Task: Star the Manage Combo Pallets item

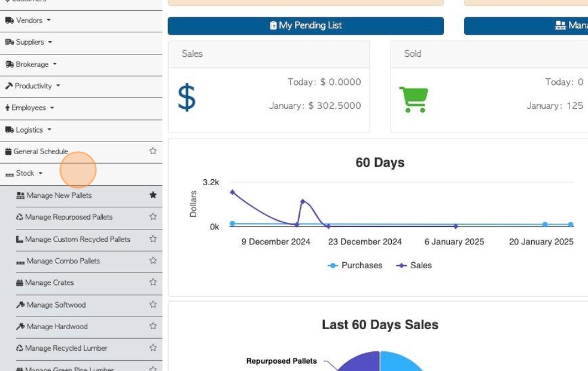Action: (153, 260)
